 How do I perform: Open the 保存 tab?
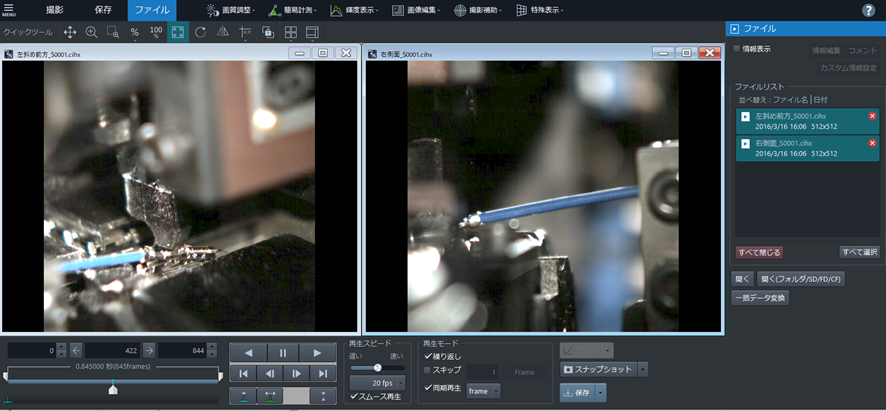click(x=102, y=10)
